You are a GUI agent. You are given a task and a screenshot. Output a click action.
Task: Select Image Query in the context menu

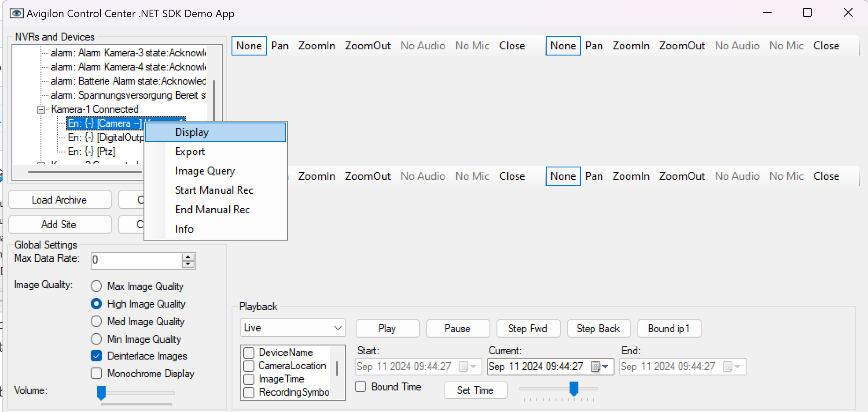tap(216, 171)
